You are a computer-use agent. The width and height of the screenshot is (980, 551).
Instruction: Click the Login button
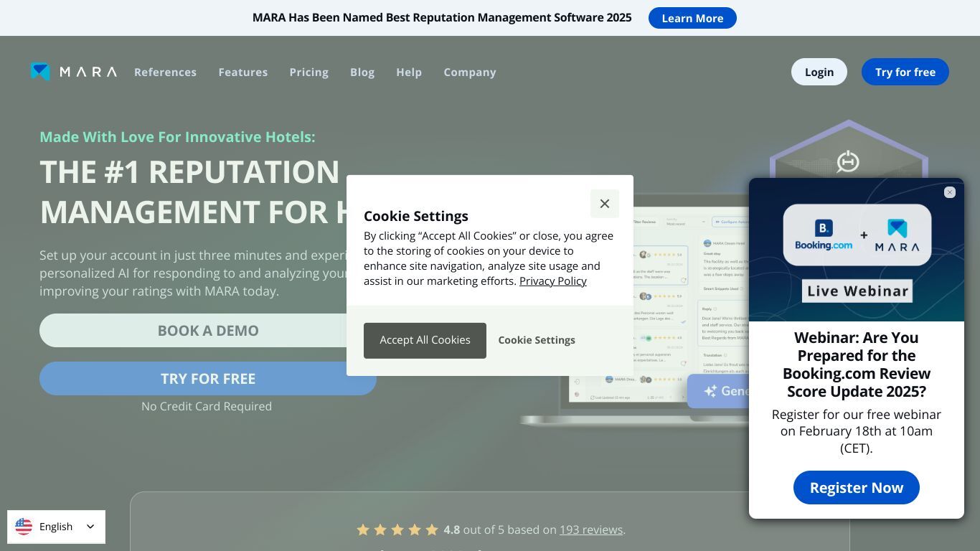tap(819, 72)
